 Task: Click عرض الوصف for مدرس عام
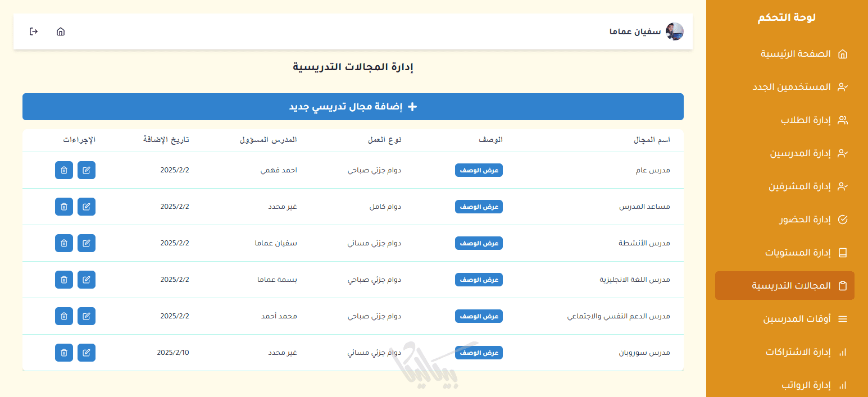coord(479,170)
